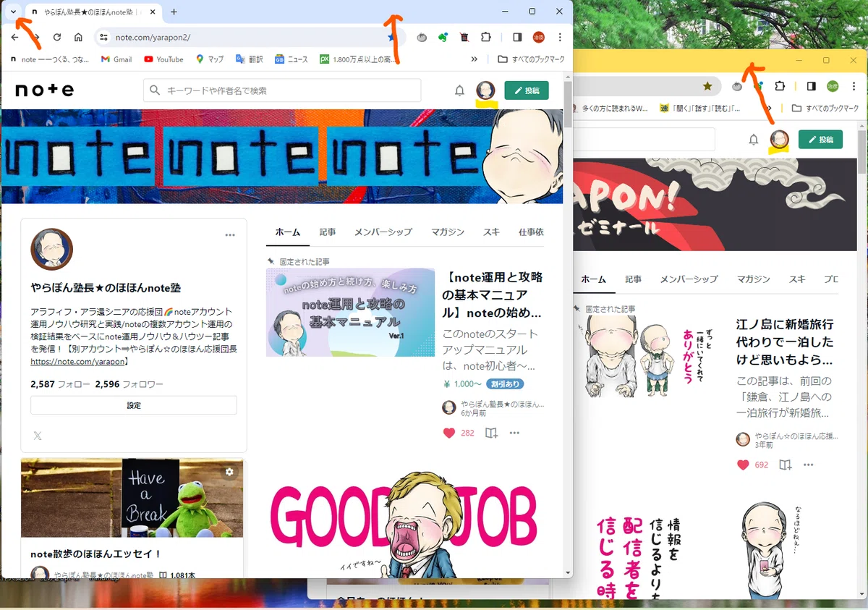Open a new tab with the plus button

coord(174,12)
